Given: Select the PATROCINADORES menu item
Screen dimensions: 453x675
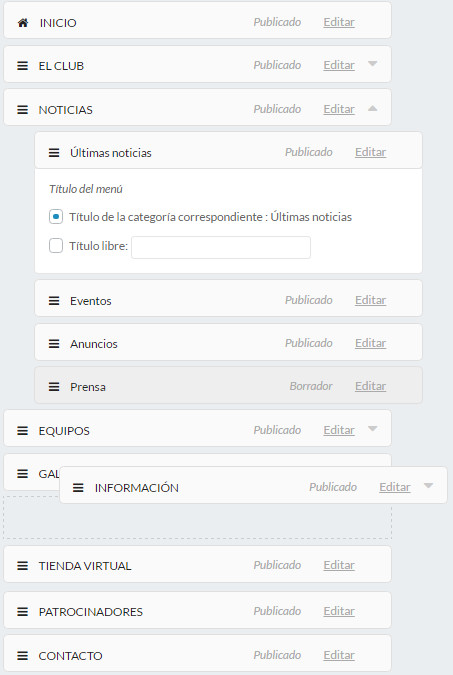Looking at the screenshot, I should pyautogui.click(x=197, y=610).
